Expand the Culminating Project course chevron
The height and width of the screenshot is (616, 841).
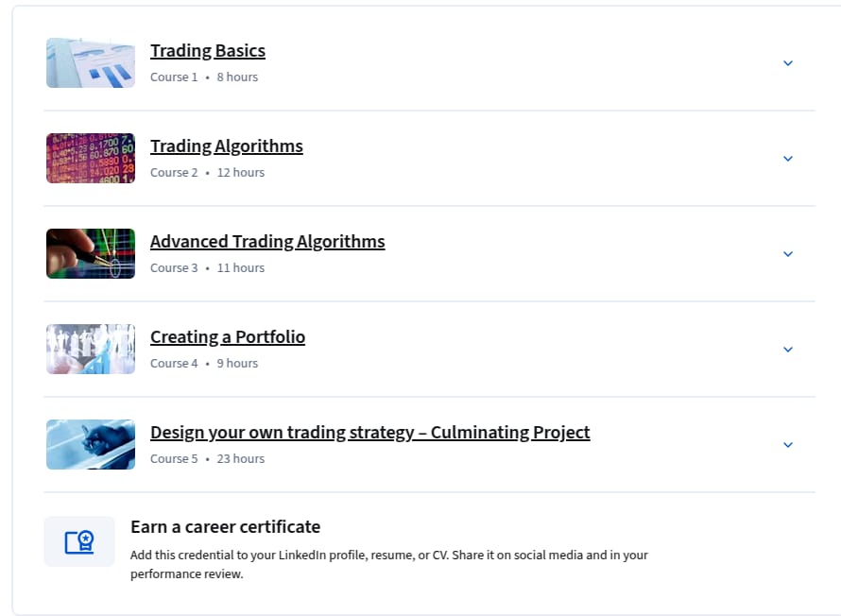click(x=787, y=445)
